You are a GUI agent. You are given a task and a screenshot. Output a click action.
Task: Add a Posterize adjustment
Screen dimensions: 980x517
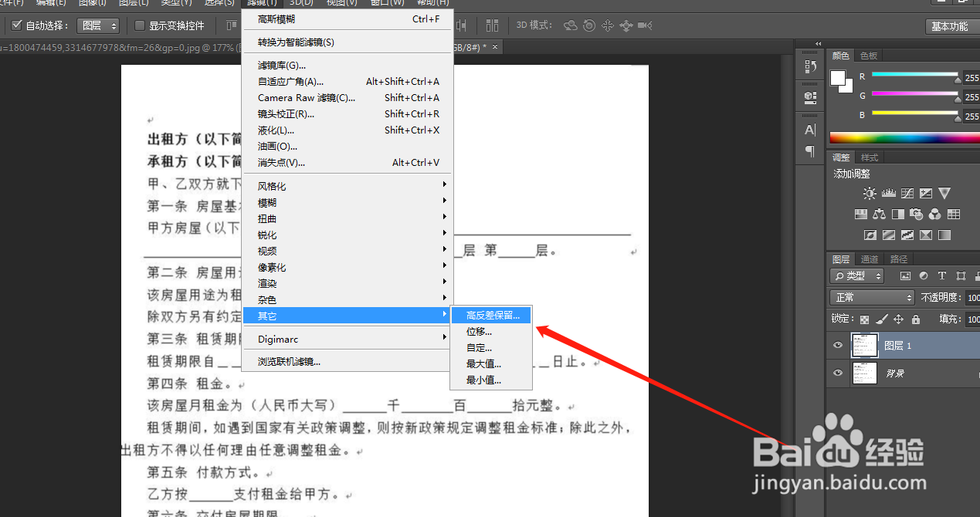[x=889, y=235]
